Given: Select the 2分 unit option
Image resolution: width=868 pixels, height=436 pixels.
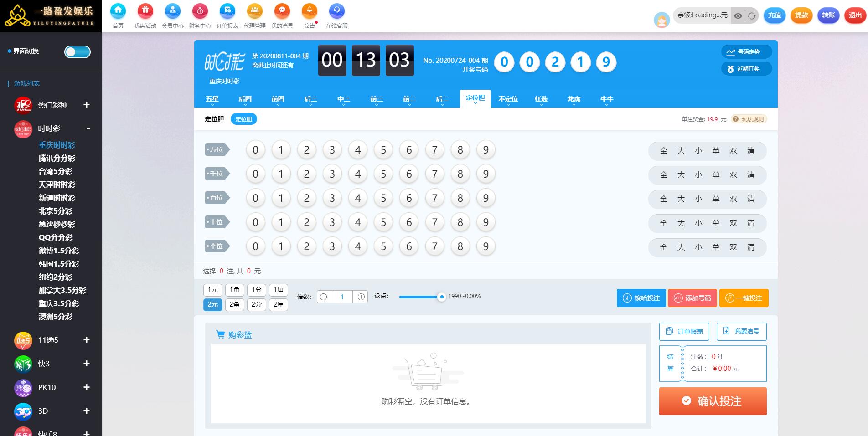Looking at the screenshot, I should point(257,304).
